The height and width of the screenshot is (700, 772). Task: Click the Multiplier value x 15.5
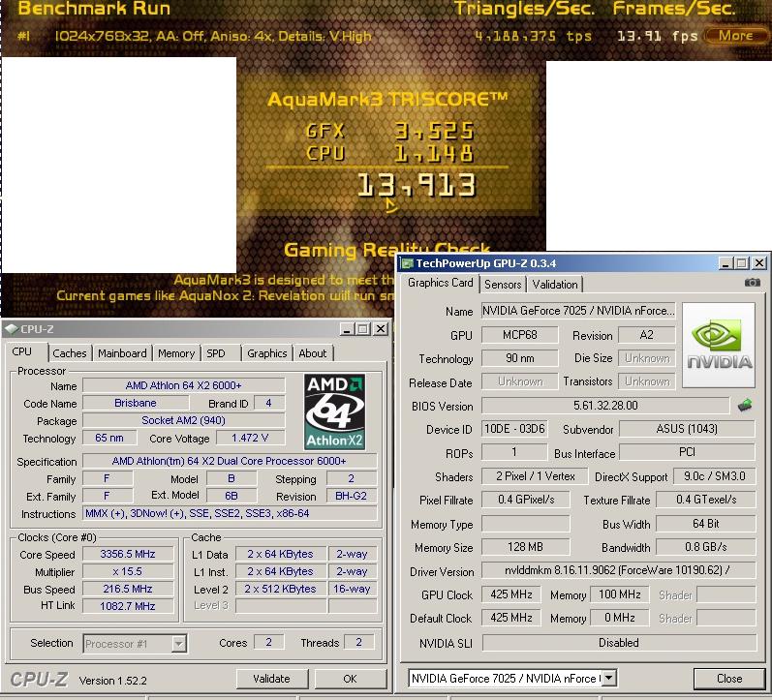click(128, 571)
